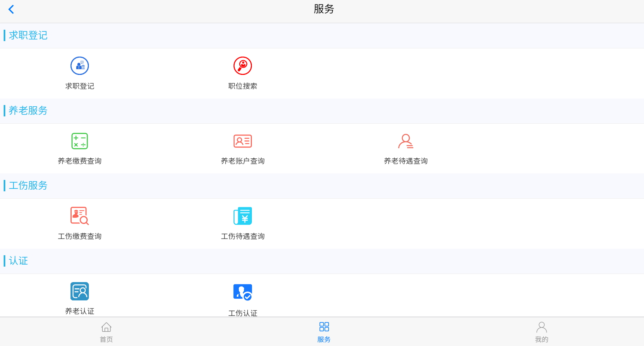Tap the 养老待遇查询 label
The width and height of the screenshot is (644, 346).
coord(406,161)
